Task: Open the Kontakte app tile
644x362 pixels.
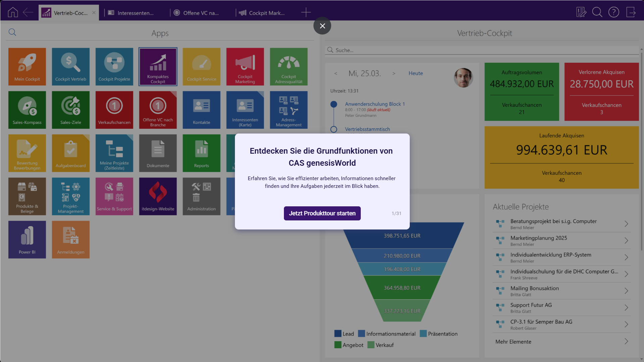Action: point(202,110)
